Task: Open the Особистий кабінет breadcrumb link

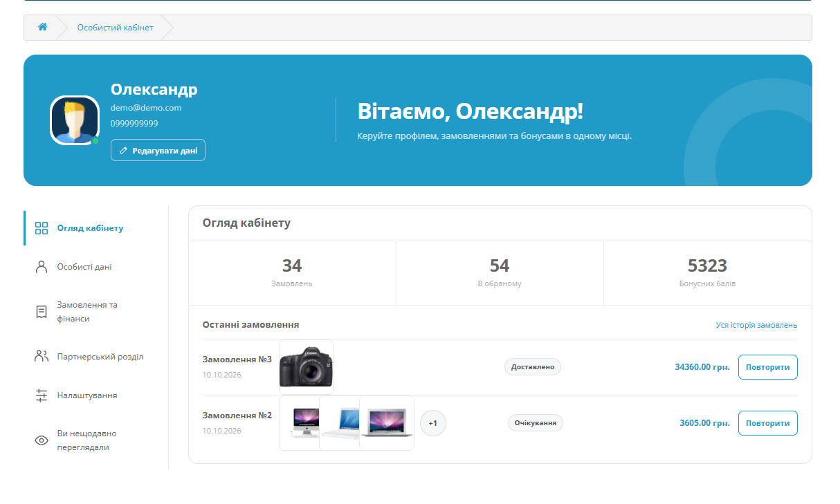Action: click(x=116, y=28)
